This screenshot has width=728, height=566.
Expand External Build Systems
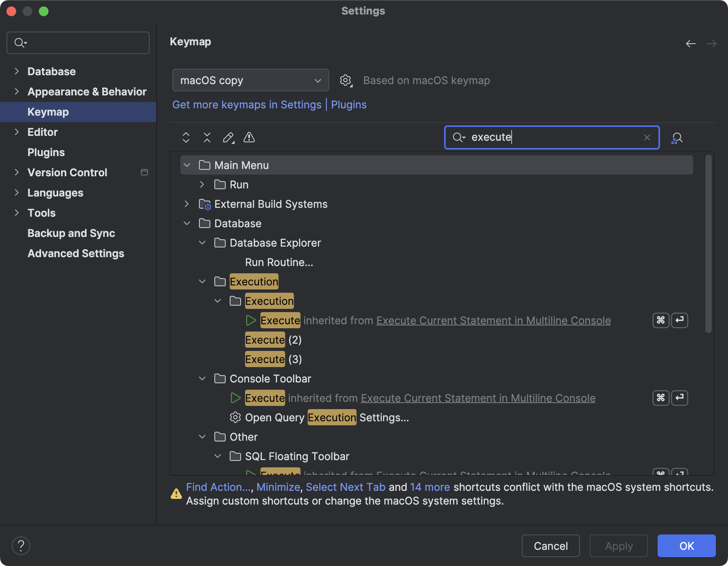pos(186,204)
